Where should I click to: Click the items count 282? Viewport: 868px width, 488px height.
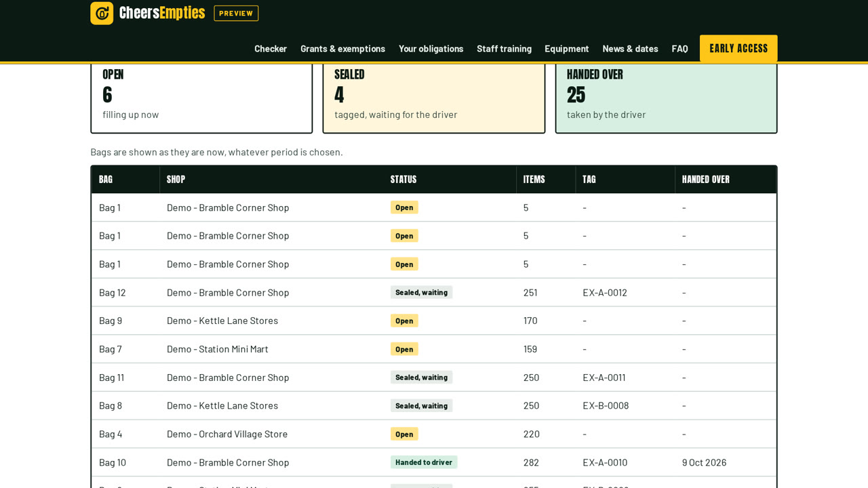[531, 462]
